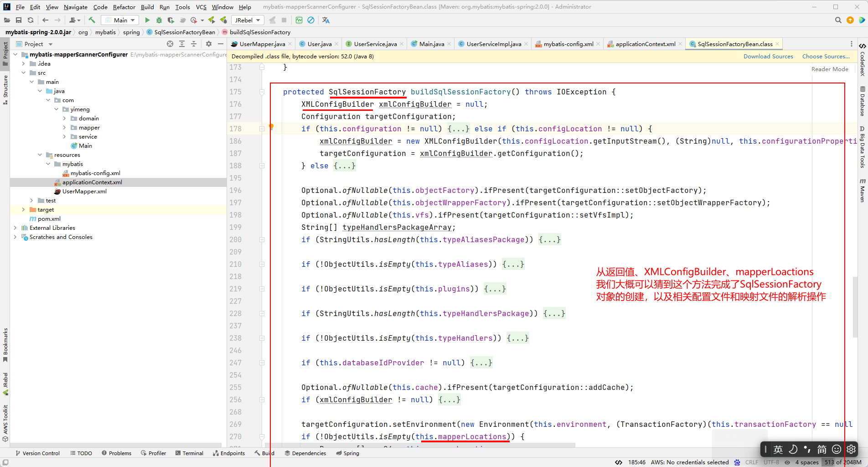Click the blue prohibited circle icon
This screenshot has height=467, width=868.
(311, 20)
